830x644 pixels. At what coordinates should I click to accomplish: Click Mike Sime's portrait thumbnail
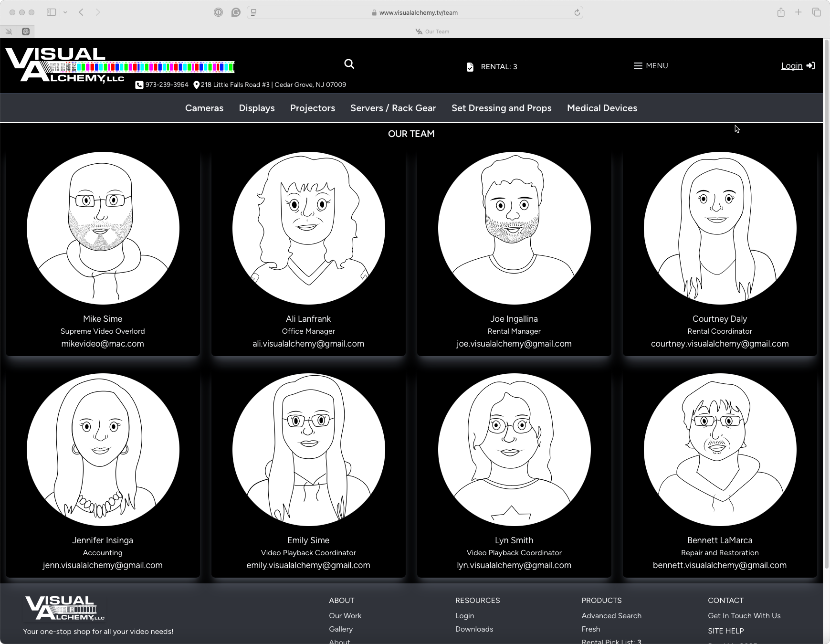pyautogui.click(x=103, y=228)
